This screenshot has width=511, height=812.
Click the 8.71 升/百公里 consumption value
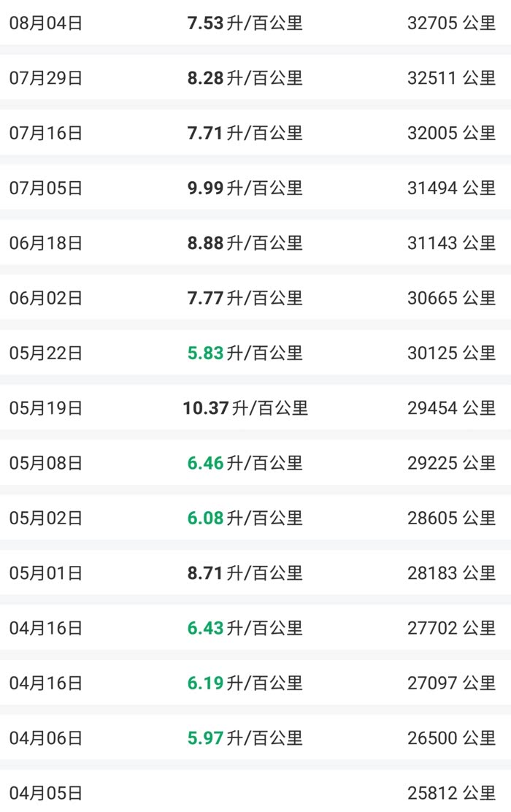[x=245, y=573]
